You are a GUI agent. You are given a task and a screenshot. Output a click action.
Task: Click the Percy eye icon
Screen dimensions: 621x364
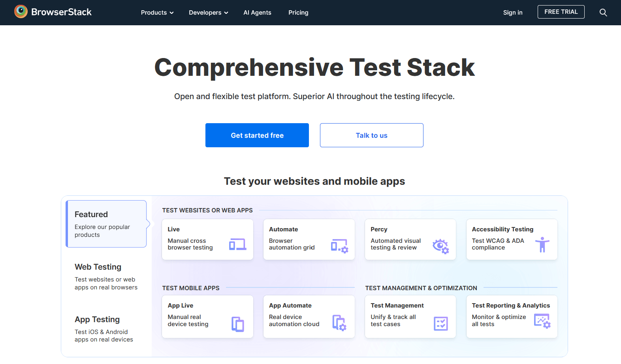[441, 246]
